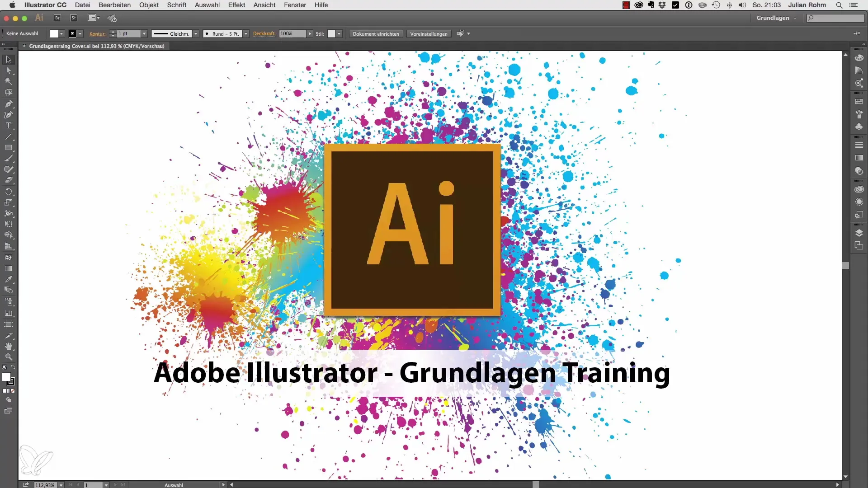Open the Bearbeiten menu

coord(114,5)
